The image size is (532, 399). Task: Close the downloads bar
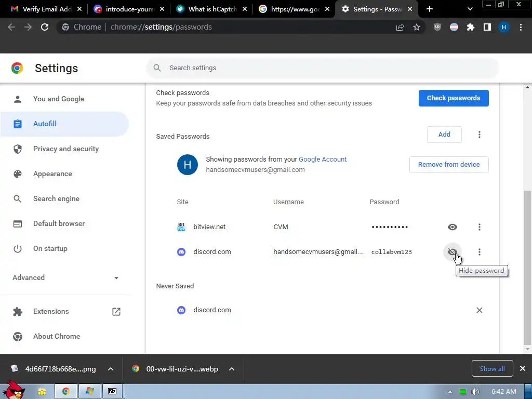523,368
